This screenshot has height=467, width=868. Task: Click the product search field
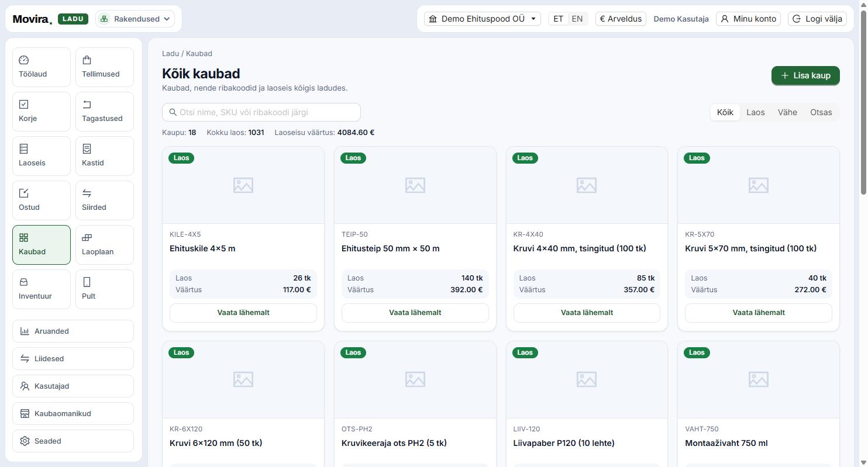[261, 112]
